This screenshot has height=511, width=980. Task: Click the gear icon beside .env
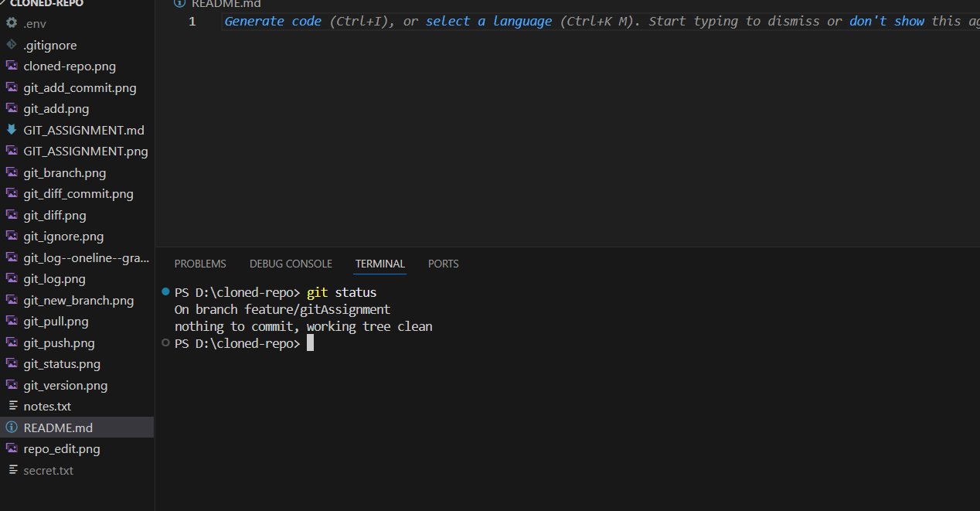click(11, 23)
